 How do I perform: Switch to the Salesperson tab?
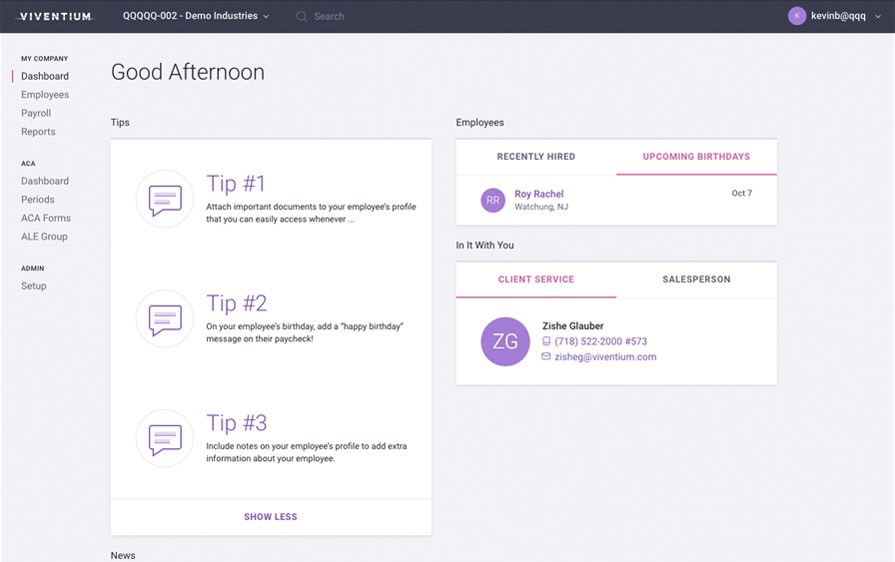point(696,279)
